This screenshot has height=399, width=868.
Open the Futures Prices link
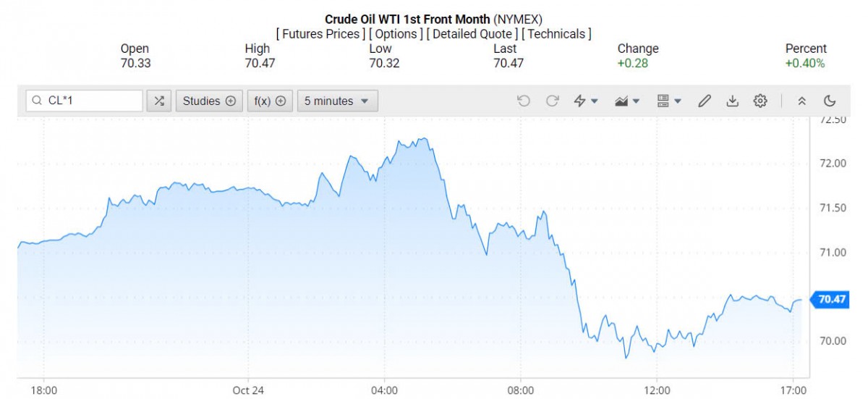pyautogui.click(x=320, y=34)
